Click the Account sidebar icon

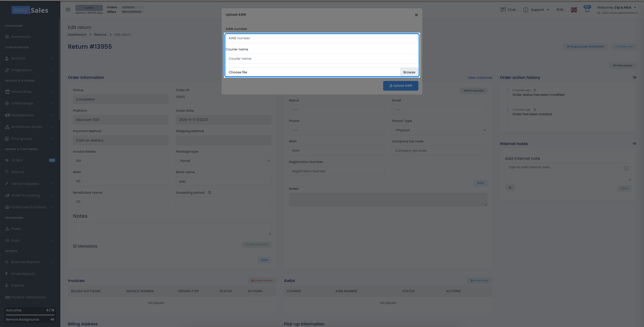point(7,58)
